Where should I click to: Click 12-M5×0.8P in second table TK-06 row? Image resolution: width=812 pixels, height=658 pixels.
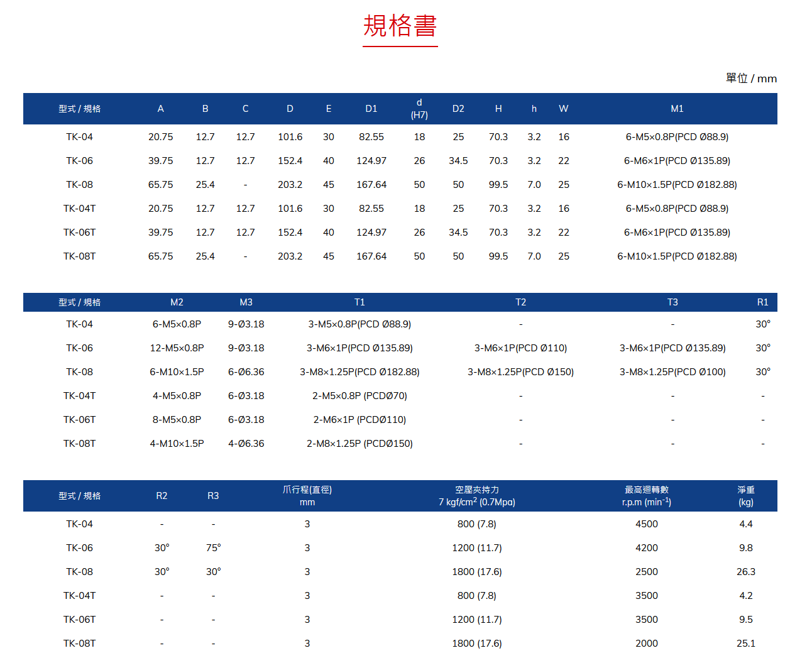[177, 348]
